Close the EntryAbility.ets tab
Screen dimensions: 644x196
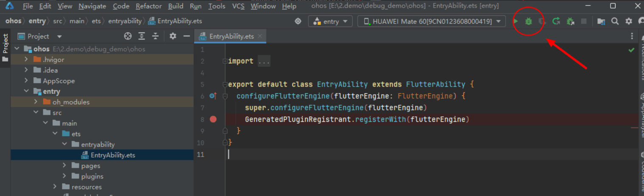(x=260, y=36)
